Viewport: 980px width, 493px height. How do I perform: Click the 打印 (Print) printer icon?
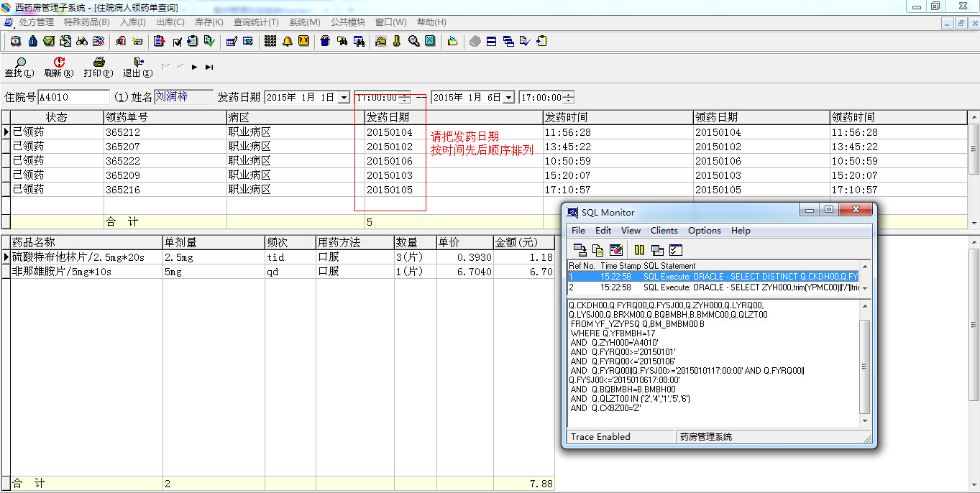click(x=99, y=63)
